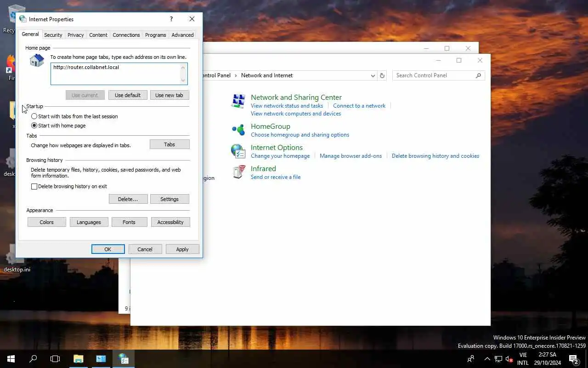Open browsing history Settings button
The image size is (588, 368).
170,199
